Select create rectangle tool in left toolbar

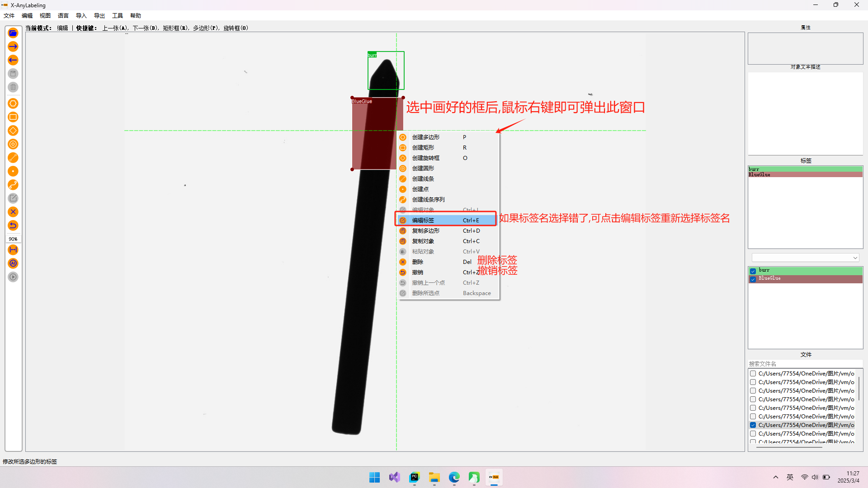(13, 117)
